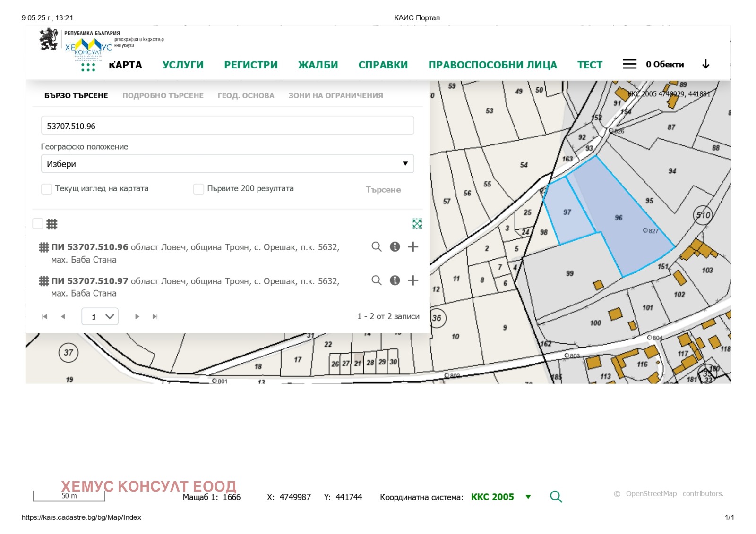Switch to ПОДРОБНО ТЪРСЕНЕ tab
756x534 pixels.
tap(163, 95)
